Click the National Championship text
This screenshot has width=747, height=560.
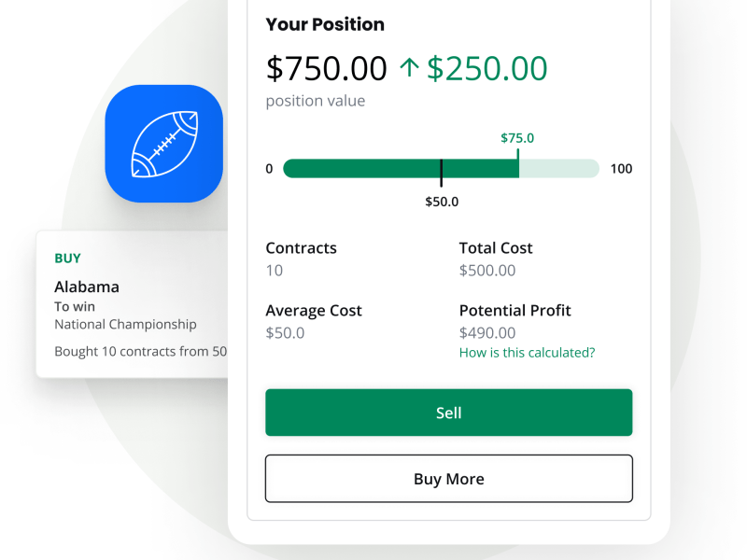point(125,324)
